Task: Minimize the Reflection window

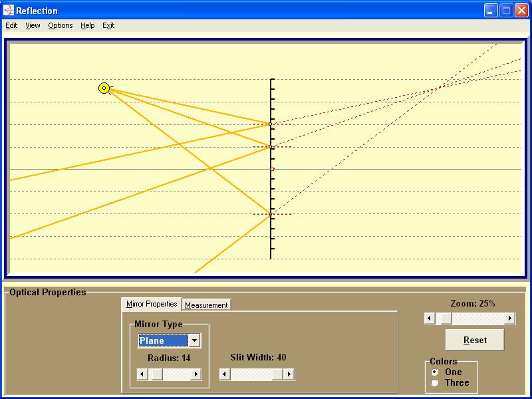Action: [x=490, y=11]
